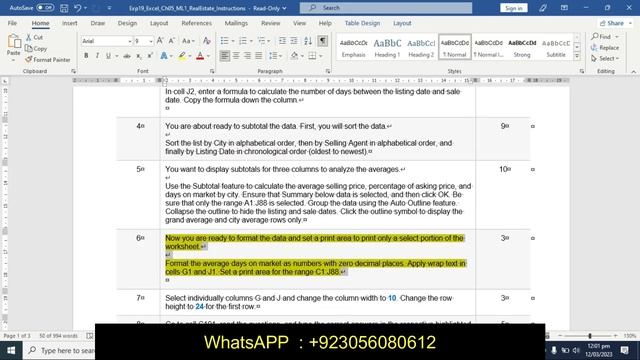This screenshot has width=640, height=360.
Task: Click the Decrease Indent icon
Action: pyautogui.click(x=282, y=41)
